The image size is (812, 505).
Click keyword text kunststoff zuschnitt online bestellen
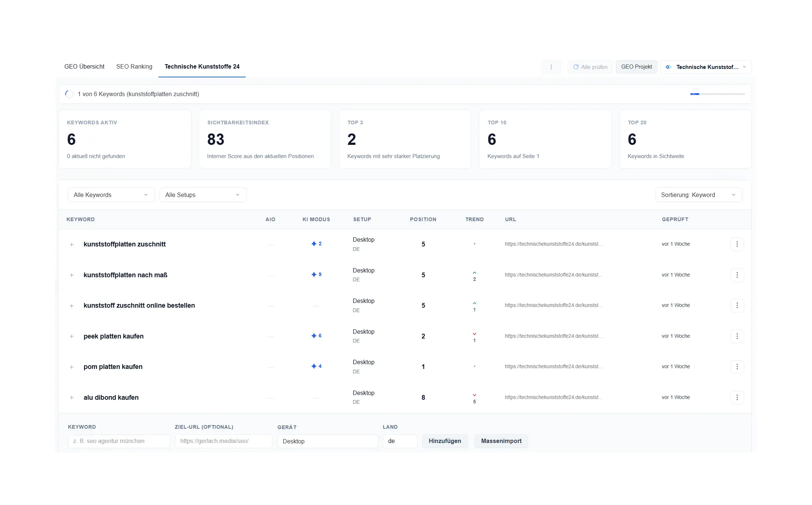pyautogui.click(x=139, y=305)
